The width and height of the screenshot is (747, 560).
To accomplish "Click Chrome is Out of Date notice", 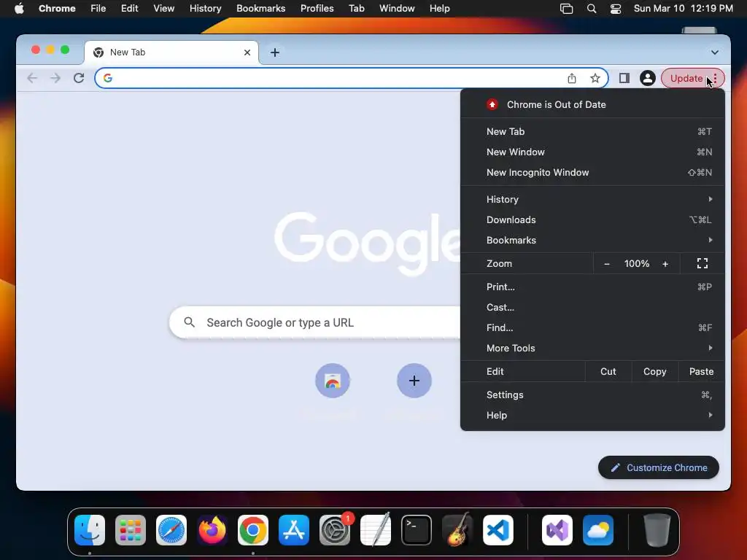I will click(592, 104).
